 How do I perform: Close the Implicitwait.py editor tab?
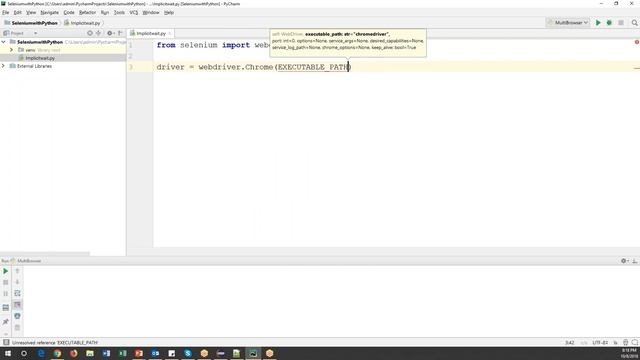169,33
